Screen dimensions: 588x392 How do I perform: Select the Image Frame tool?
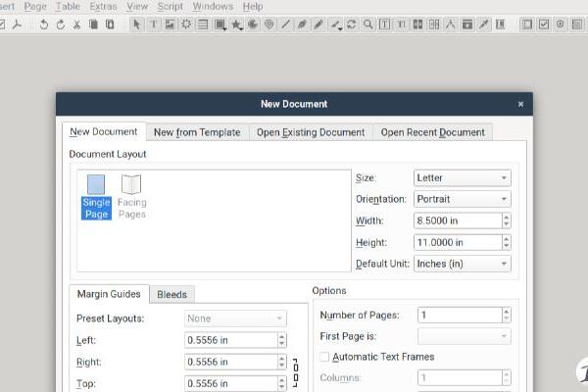pos(171,24)
